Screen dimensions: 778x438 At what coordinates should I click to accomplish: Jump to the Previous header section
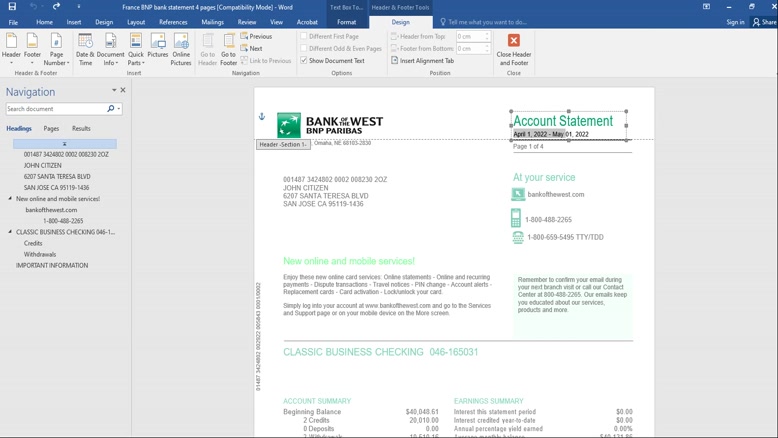tap(258, 36)
